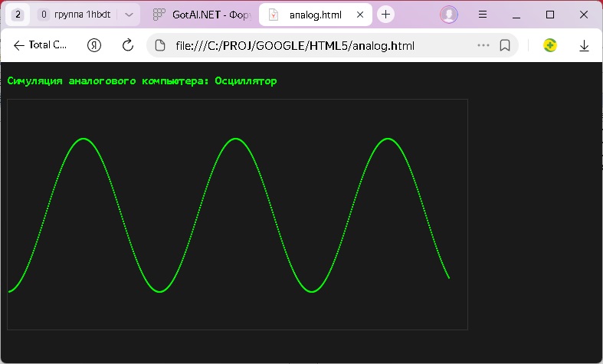Open the three-dot page actions menu
Viewport: 603px width, 364px height.
click(483, 45)
